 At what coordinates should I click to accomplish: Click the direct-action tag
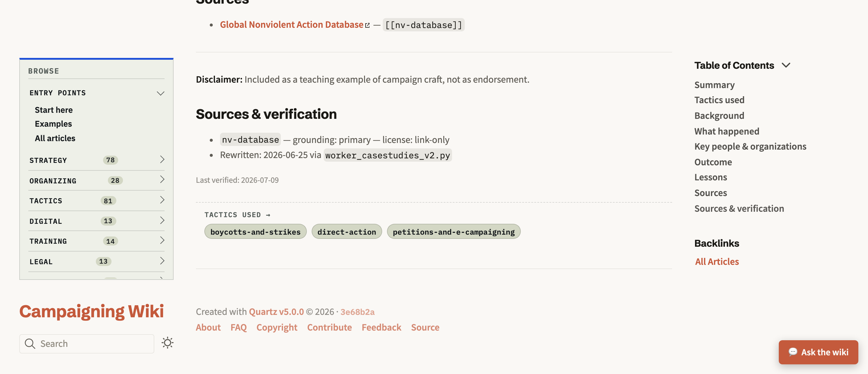(346, 232)
